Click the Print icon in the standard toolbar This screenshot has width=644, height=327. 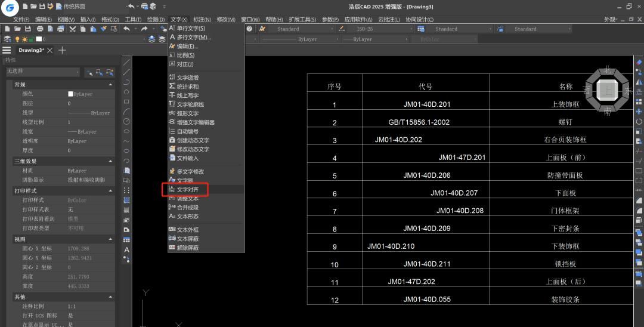[40, 29]
